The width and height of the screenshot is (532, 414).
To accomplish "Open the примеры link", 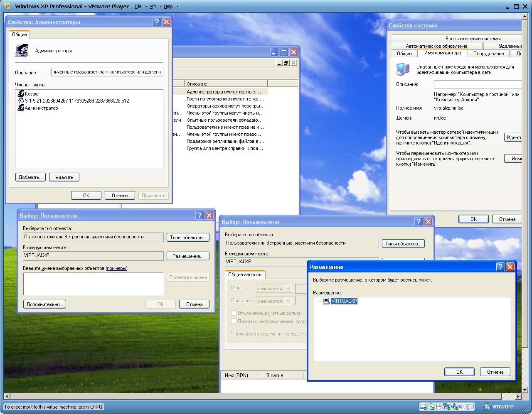I will click(x=116, y=268).
